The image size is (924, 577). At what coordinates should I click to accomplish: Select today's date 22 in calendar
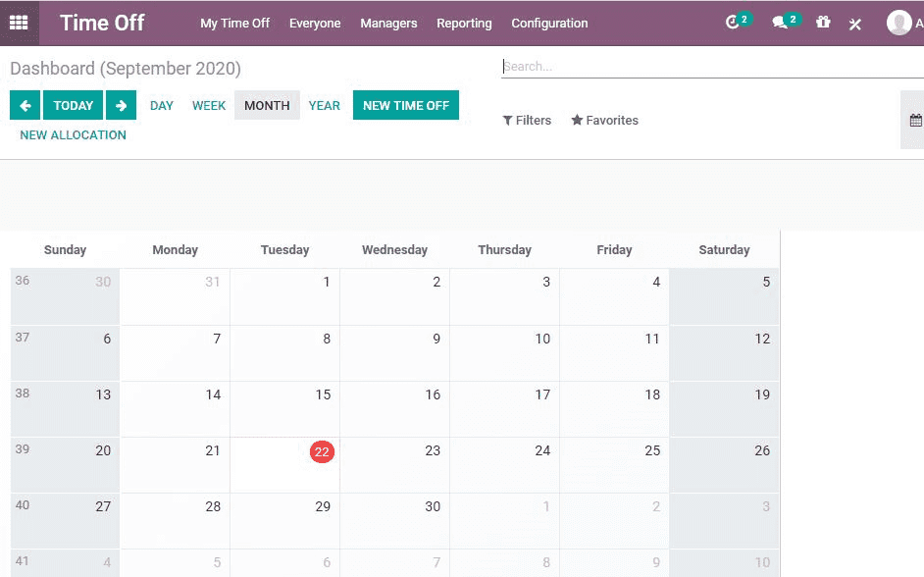point(322,452)
